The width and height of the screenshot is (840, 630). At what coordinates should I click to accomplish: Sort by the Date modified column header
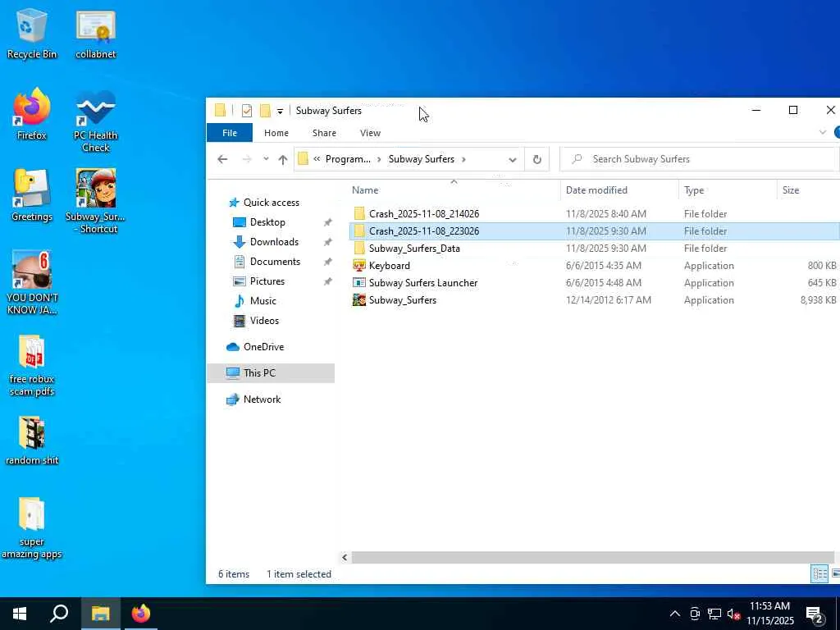619,190
